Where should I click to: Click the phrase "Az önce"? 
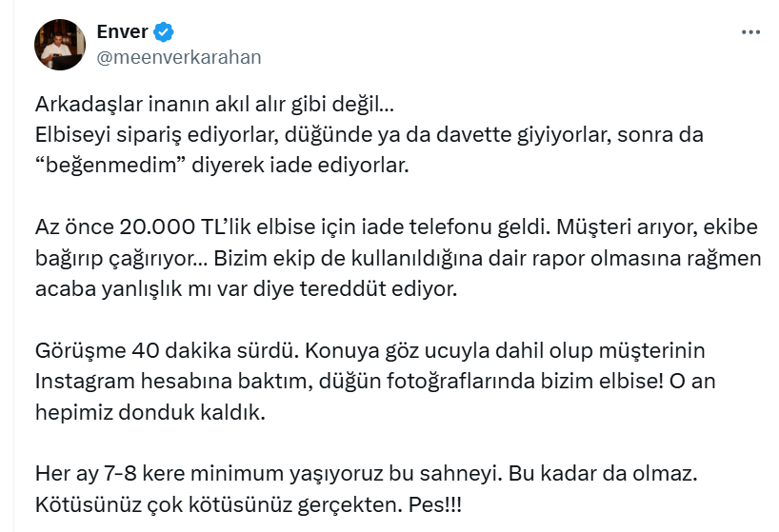[68, 228]
